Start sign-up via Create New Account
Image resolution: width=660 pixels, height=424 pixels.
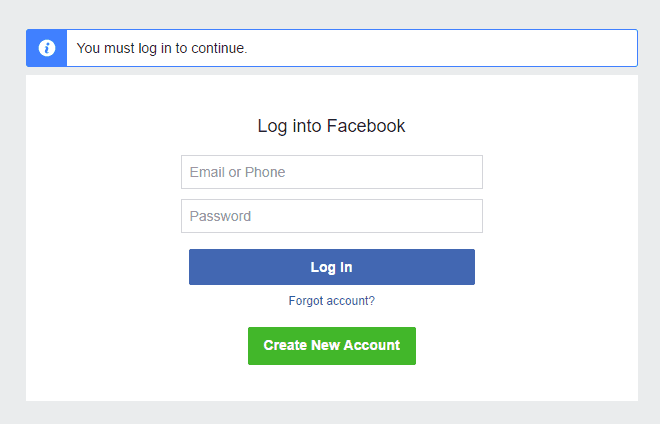click(x=331, y=346)
